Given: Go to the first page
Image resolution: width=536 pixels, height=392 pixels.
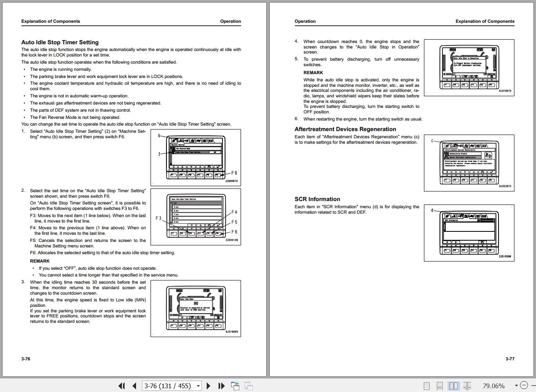Looking at the screenshot, I should [122, 386].
